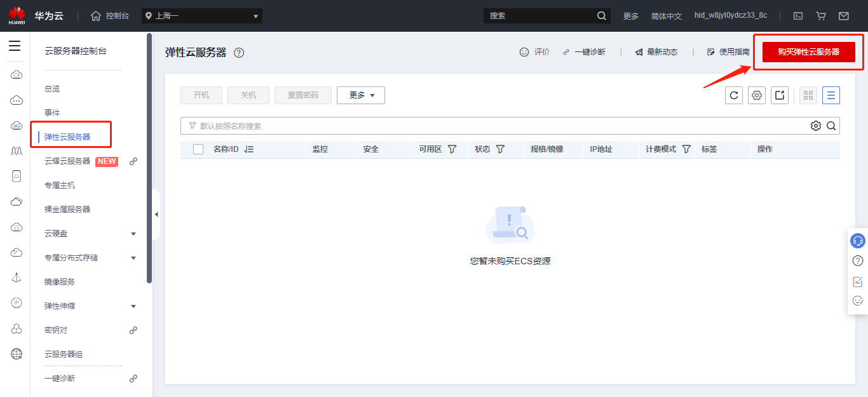This screenshot has width=868, height=397.
Task: Open the help question mark floating icon
Action: coord(857,260)
